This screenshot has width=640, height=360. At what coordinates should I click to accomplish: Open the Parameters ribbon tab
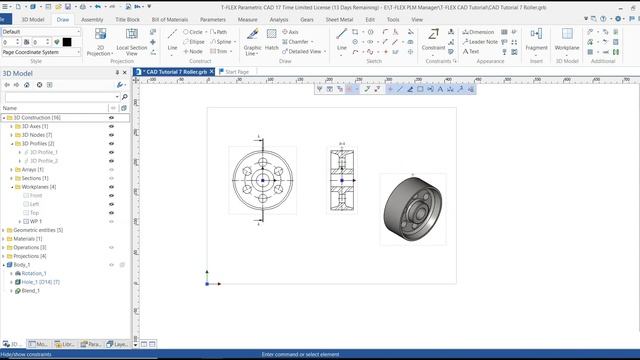pos(212,20)
